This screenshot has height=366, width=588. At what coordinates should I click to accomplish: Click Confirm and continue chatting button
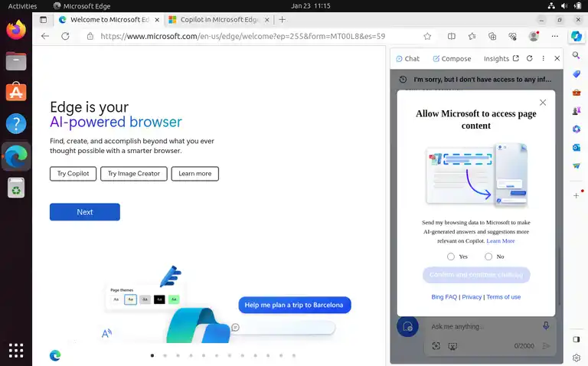pyautogui.click(x=476, y=275)
